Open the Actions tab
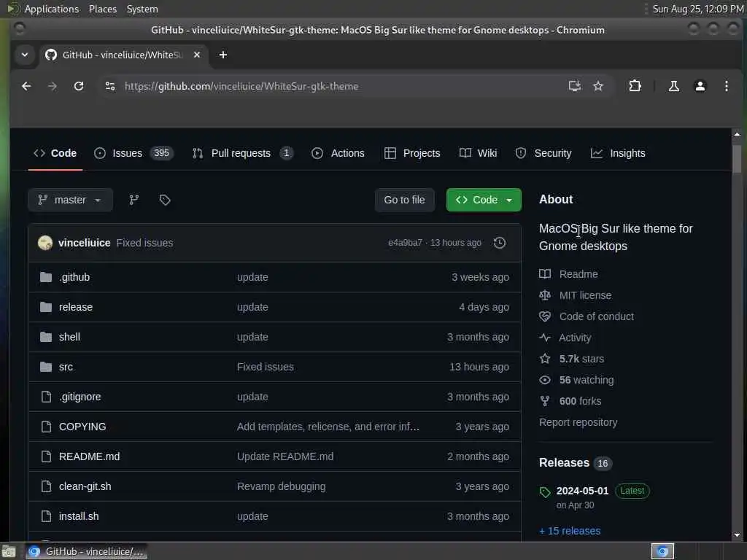 338,153
